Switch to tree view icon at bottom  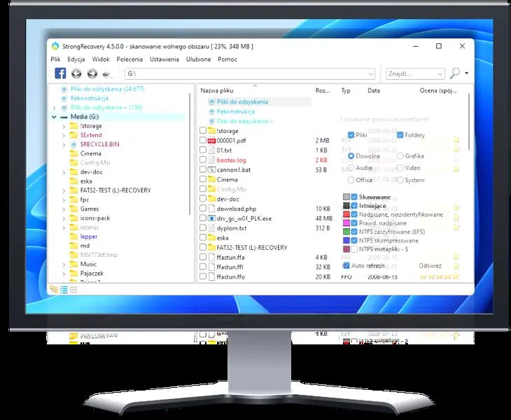pos(54,289)
